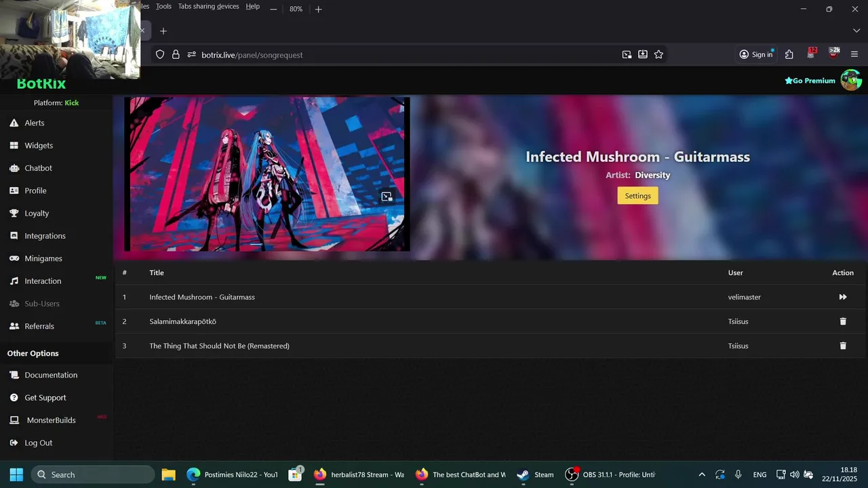Click the Get Support question icon
Viewport: 868px width, 488px height.
[x=14, y=398]
